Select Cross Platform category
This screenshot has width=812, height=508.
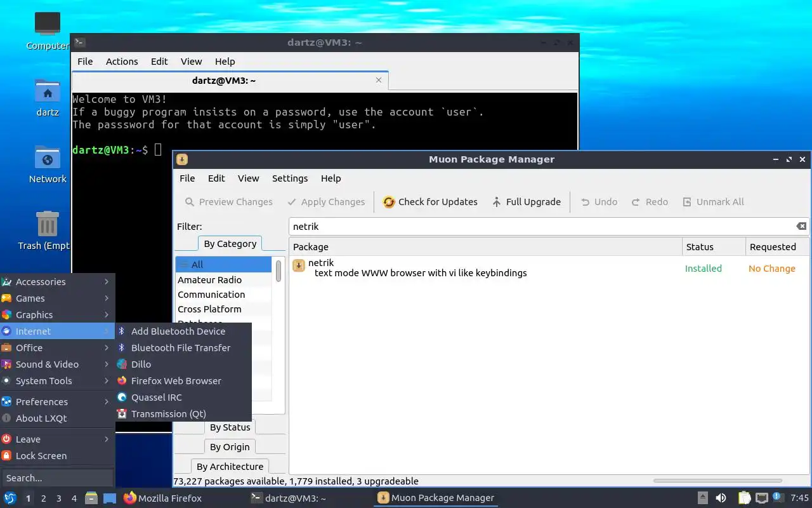click(224, 309)
